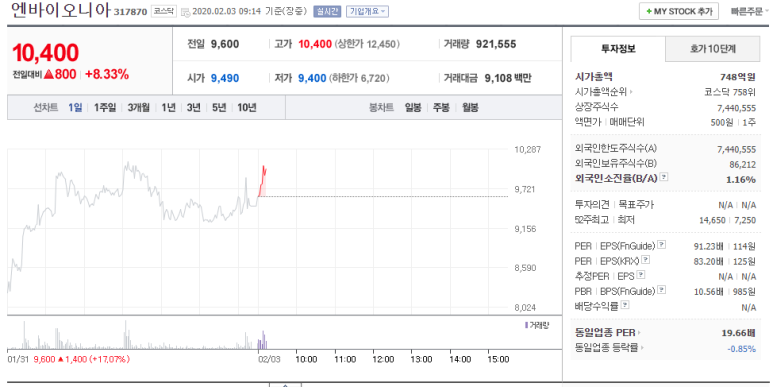Select the 3년 line chart period
773x387 pixels.
coord(193,107)
